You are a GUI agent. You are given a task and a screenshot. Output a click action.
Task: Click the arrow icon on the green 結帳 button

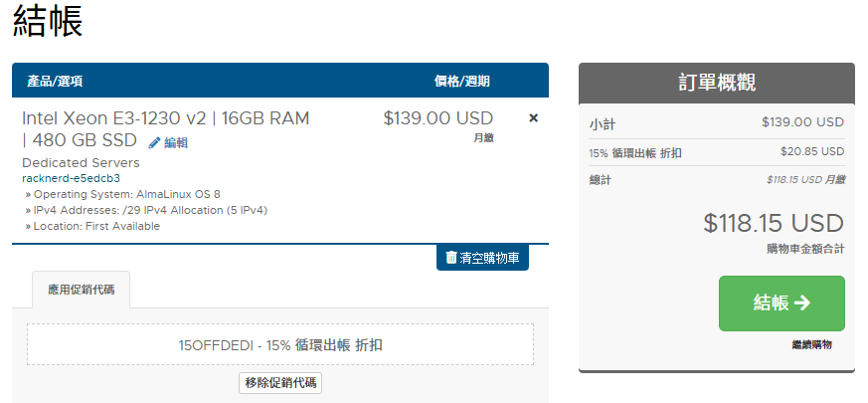[x=802, y=303]
